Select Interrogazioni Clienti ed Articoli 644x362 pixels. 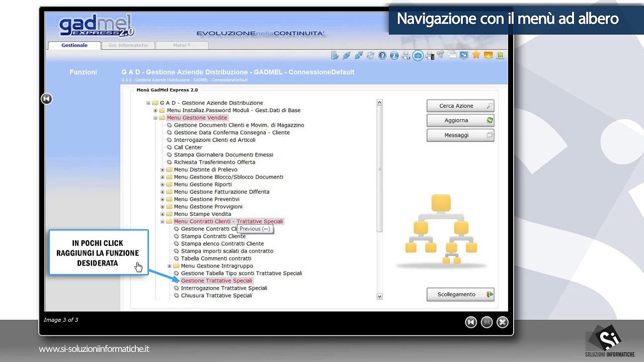(x=215, y=140)
